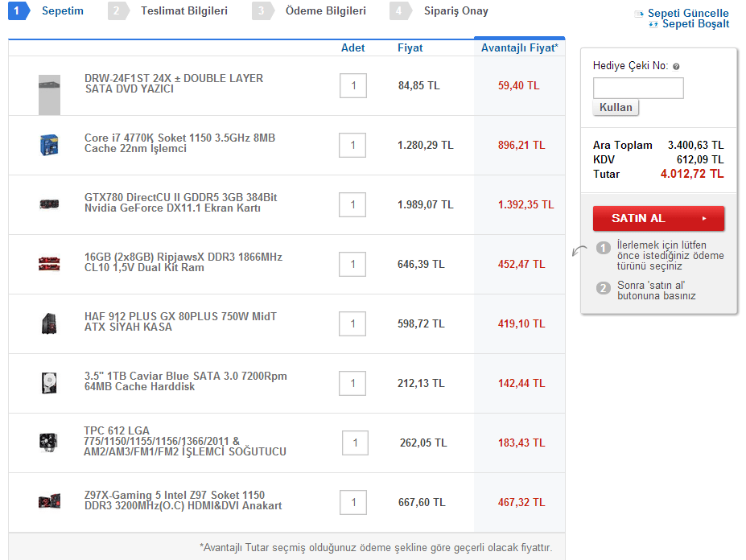Screen dimensions: 746x560
Task: Click the DVD writer product thumbnail
Action: pyautogui.click(x=49, y=95)
